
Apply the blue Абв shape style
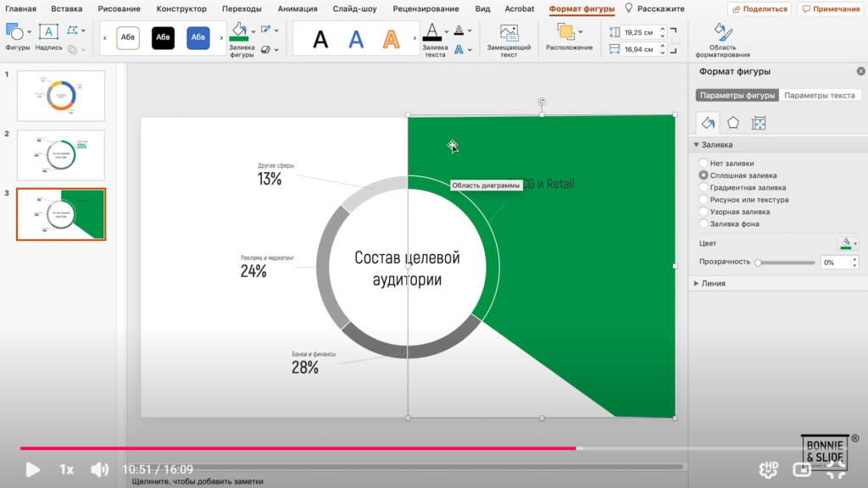(198, 37)
